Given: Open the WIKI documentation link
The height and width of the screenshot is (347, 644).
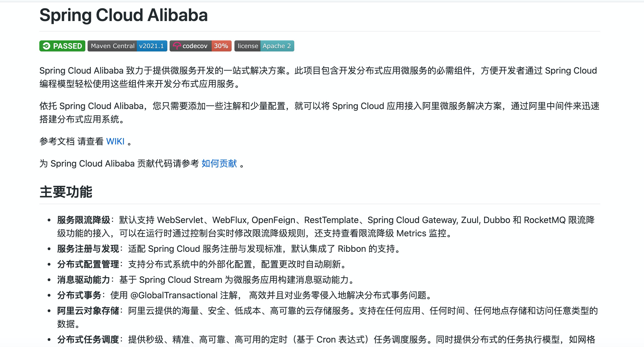Looking at the screenshot, I should pyautogui.click(x=115, y=141).
